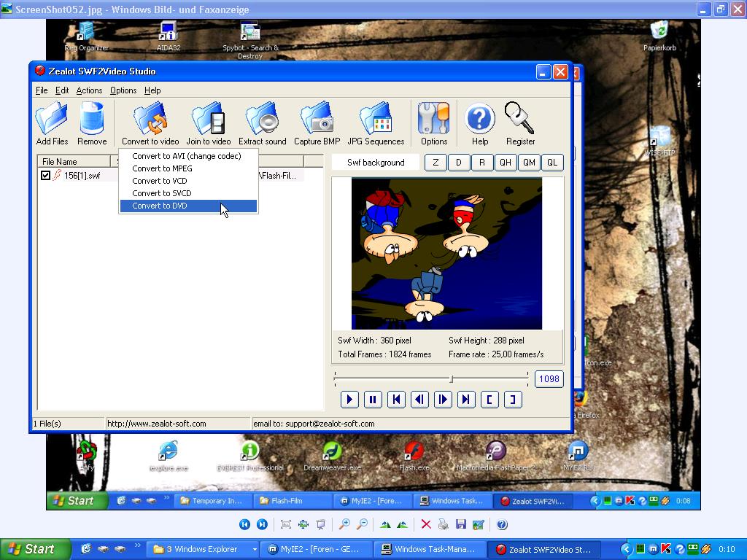The height and width of the screenshot is (560, 747).
Task: Click the Join to video icon
Action: click(x=208, y=118)
